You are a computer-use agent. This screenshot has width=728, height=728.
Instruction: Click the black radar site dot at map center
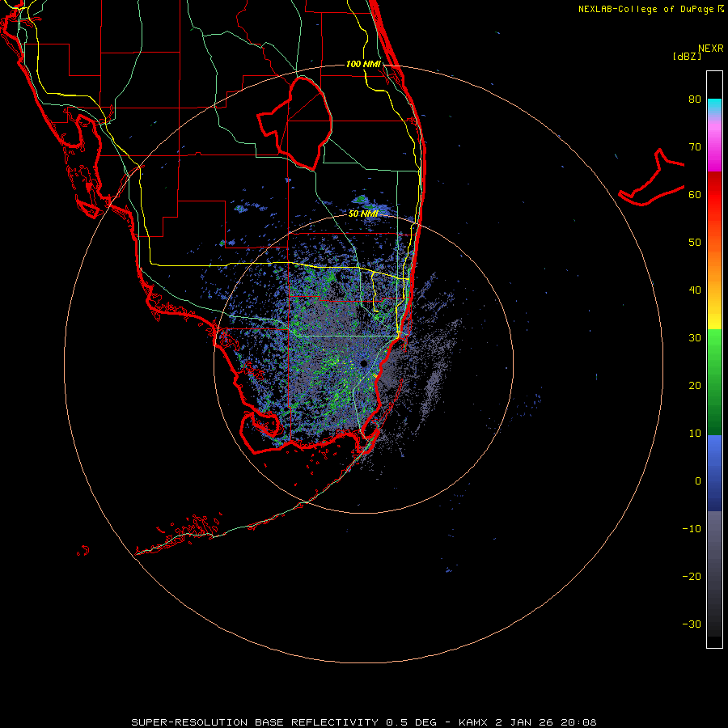coord(363,363)
